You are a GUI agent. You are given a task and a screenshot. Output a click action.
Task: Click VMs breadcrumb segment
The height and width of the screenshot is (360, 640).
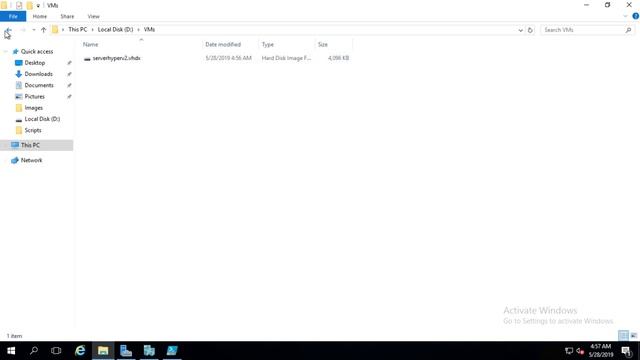tap(149, 29)
